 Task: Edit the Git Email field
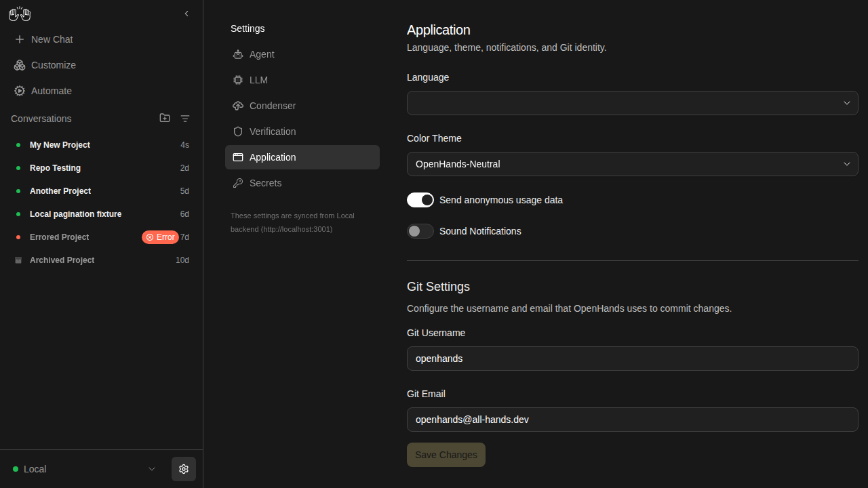click(x=633, y=420)
